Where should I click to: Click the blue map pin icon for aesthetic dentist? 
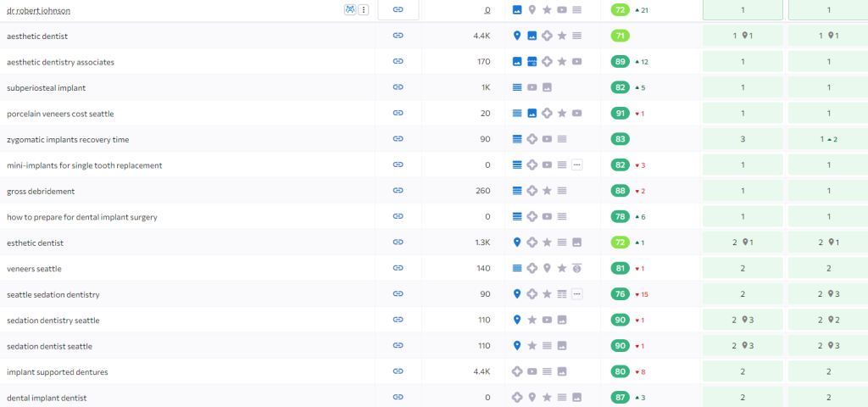(518, 36)
